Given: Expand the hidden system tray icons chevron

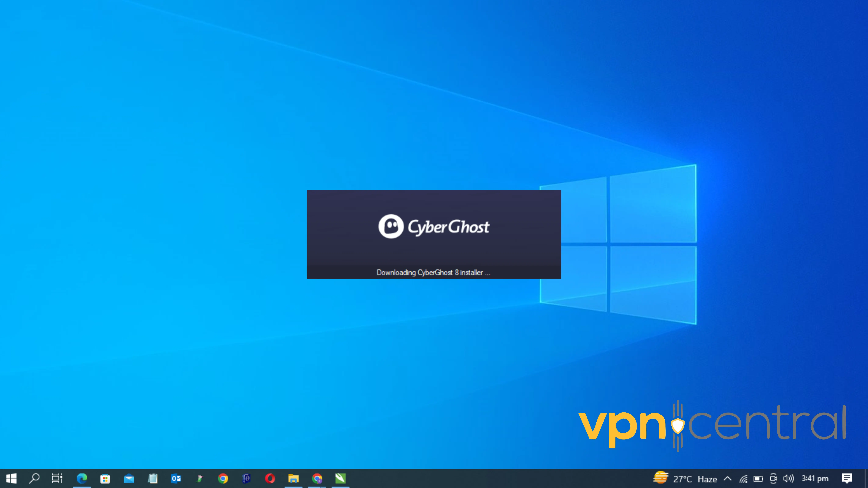Looking at the screenshot, I should (x=728, y=479).
